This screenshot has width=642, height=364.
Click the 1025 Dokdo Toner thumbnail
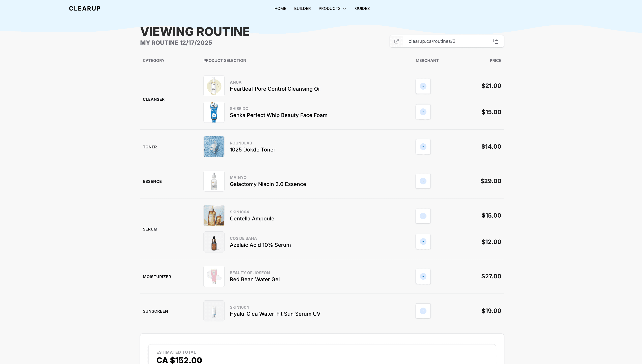(214, 146)
